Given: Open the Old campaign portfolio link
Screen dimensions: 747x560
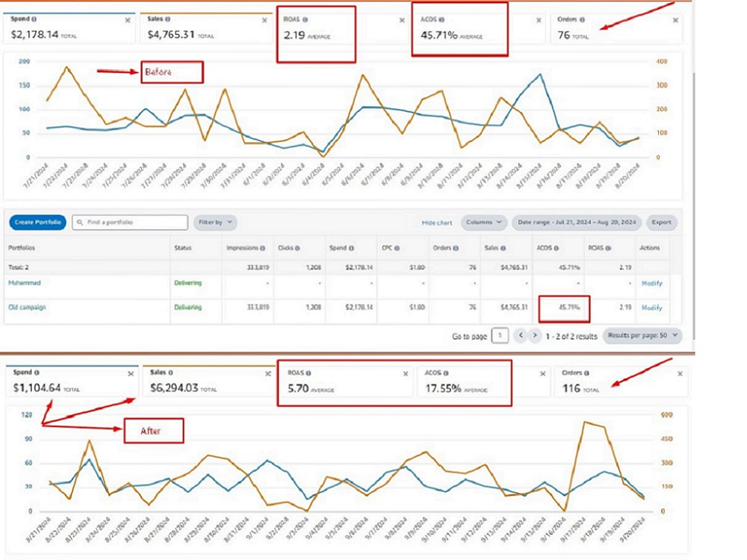Looking at the screenshot, I should [x=27, y=307].
